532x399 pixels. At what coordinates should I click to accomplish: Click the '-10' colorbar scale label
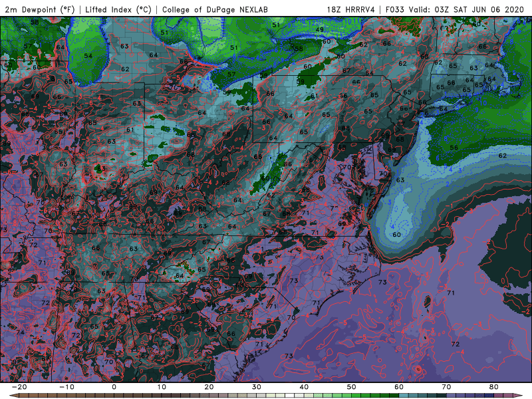click(x=66, y=387)
